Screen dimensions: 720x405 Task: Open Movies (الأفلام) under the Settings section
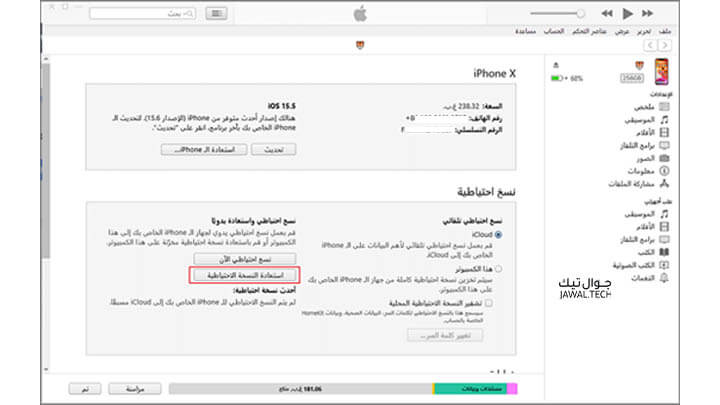tap(652, 133)
